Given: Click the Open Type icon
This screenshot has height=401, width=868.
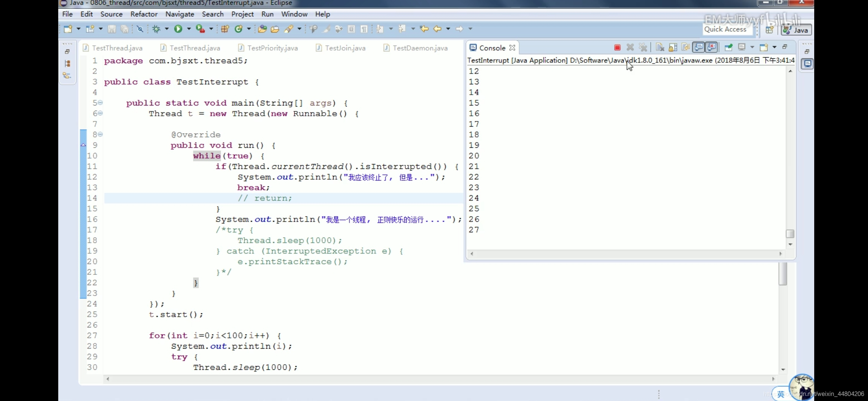Looking at the screenshot, I should pyautogui.click(x=262, y=29).
